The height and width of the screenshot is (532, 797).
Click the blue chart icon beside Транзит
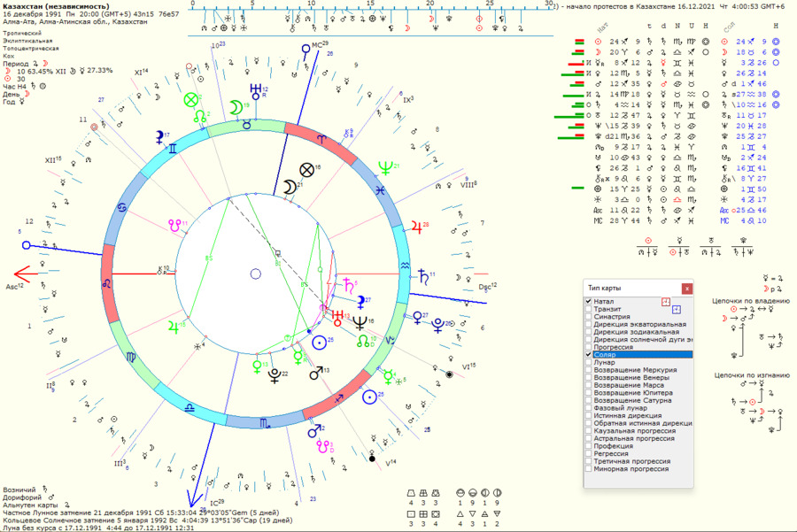[676, 309]
